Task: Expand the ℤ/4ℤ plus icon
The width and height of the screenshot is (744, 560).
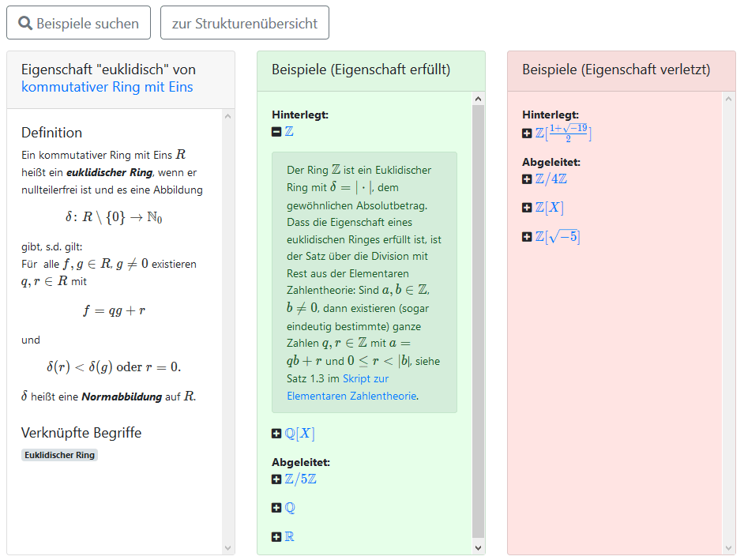Action: coord(527,179)
